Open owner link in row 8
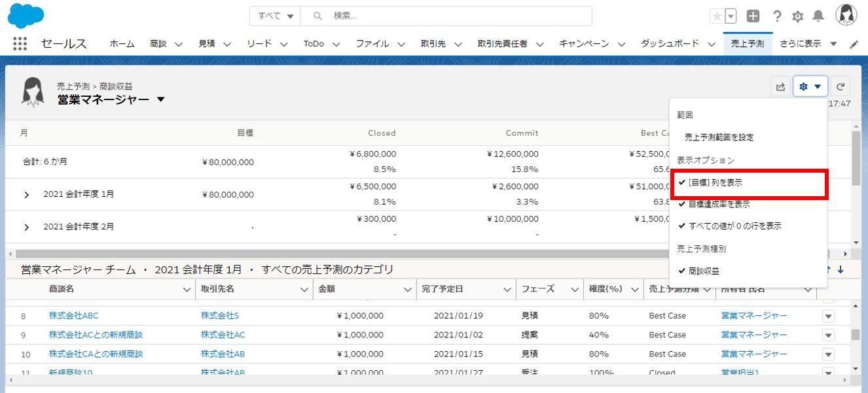Image resolution: width=868 pixels, height=393 pixels. [754, 316]
